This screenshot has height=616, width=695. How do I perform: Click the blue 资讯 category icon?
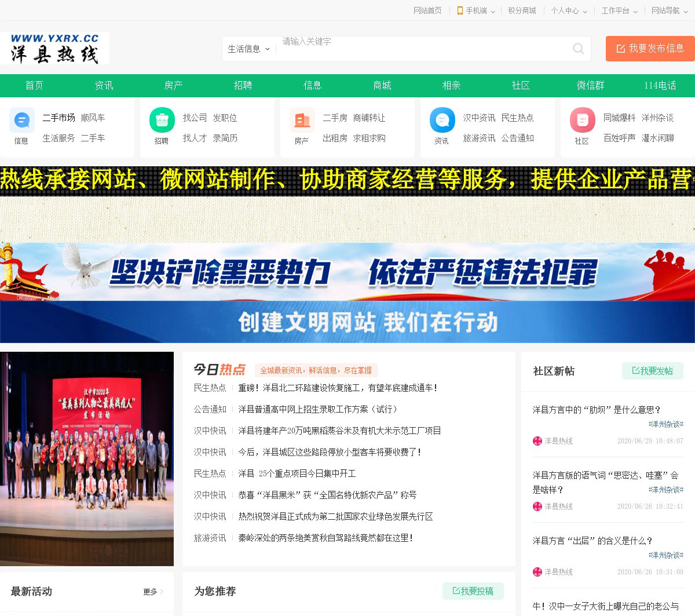pos(442,120)
